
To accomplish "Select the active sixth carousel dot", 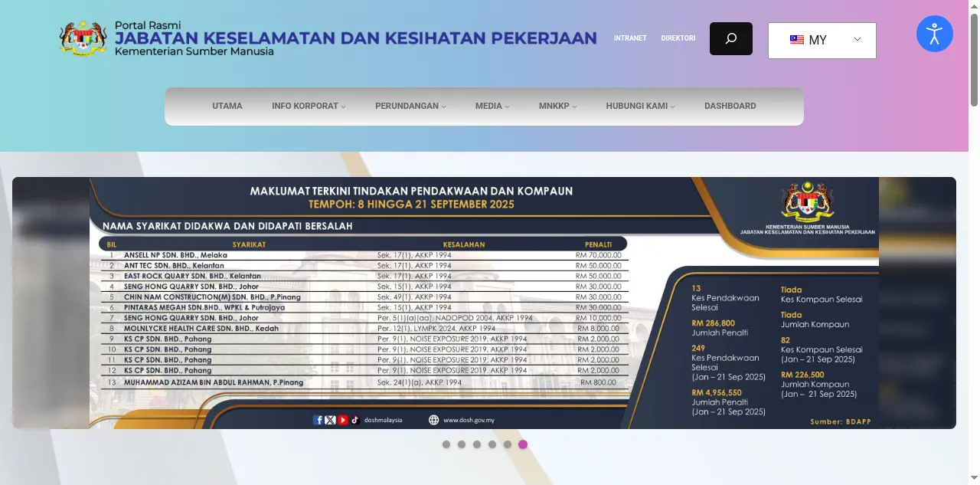I will click(523, 444).
